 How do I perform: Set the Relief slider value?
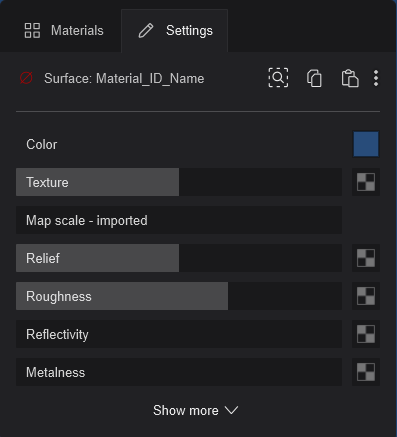[x=179, y=258]
